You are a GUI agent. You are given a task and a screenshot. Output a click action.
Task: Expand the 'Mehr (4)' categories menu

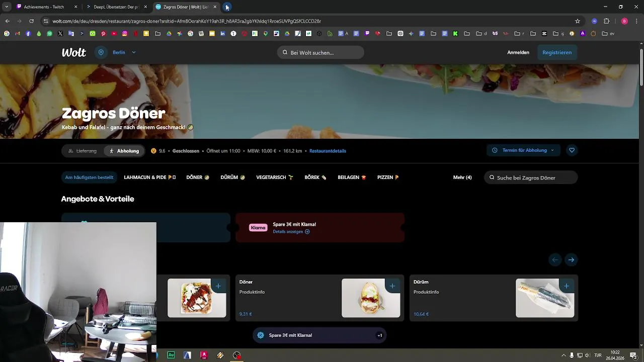pos(462,177)
